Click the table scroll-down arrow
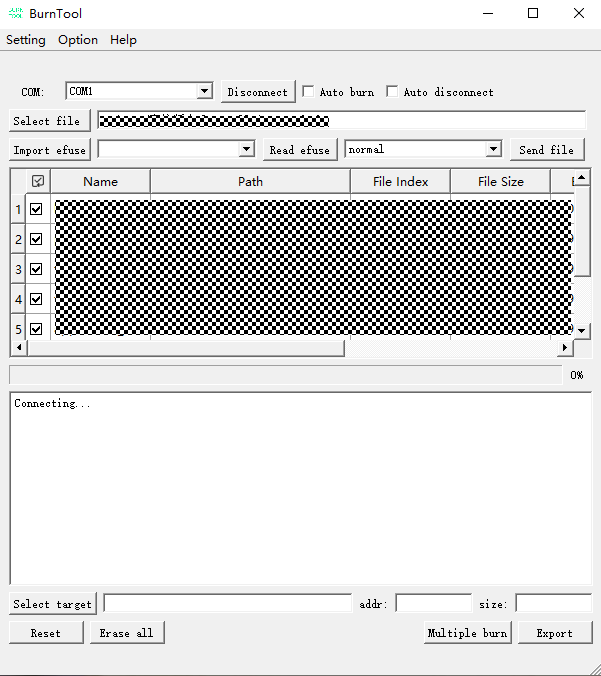The image size is (601, 676). [x=582, y=330]
